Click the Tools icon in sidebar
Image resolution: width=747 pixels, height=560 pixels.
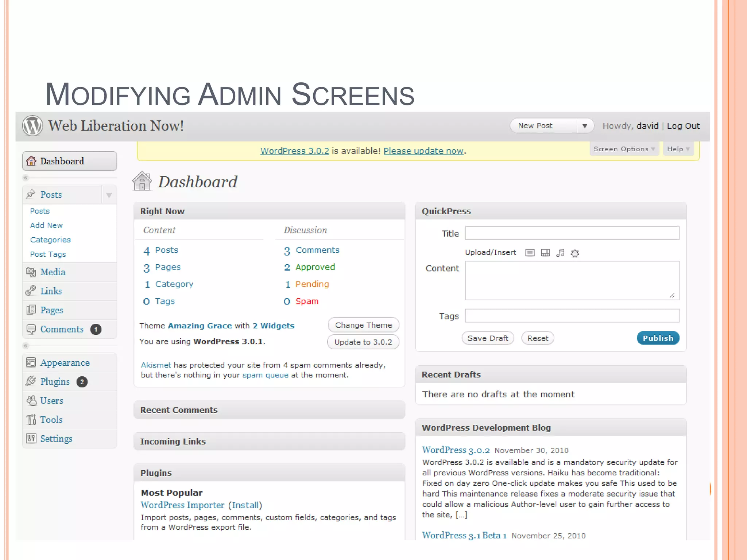31,419
